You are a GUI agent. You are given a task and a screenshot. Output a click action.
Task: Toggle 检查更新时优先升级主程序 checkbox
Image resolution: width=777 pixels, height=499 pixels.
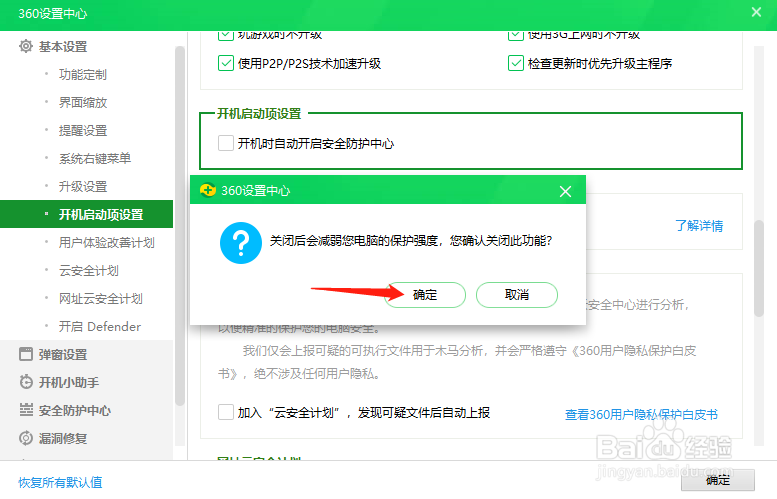point(516,63)
